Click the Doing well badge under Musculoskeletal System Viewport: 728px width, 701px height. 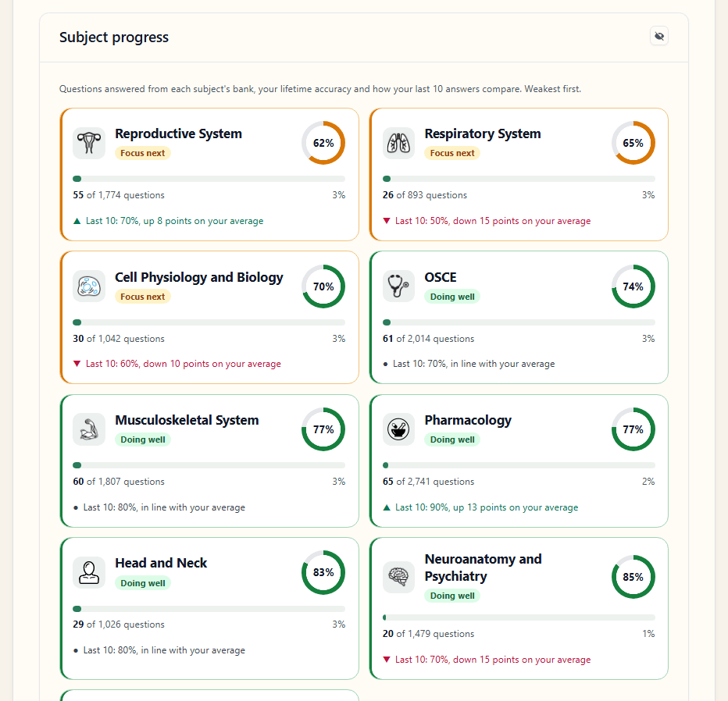[142, 439]
